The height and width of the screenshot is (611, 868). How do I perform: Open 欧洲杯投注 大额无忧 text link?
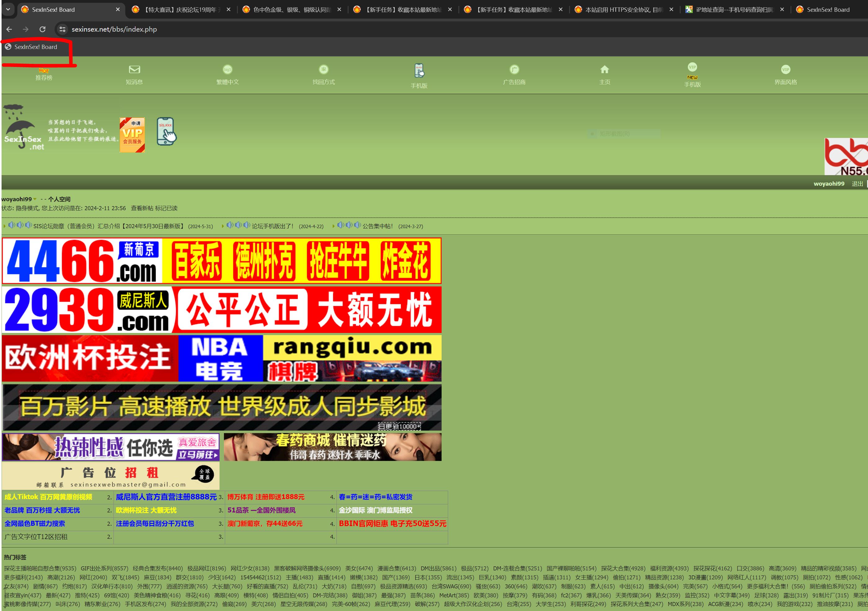146,510
